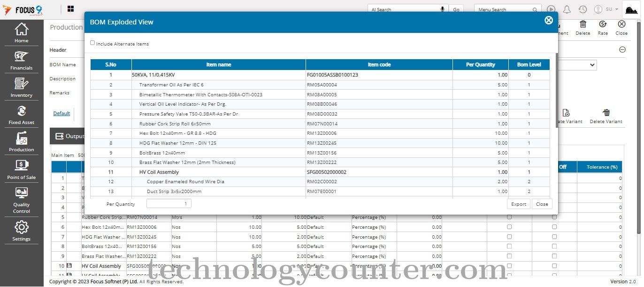This screenshot has height=287, width=644.
Task: Click the microphone icon in AI Search
Action: (x=442, y=9)
